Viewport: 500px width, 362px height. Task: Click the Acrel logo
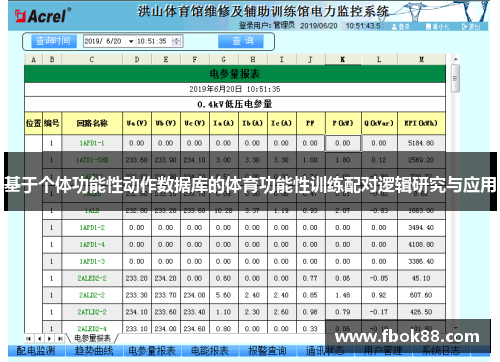click(43, 16)
